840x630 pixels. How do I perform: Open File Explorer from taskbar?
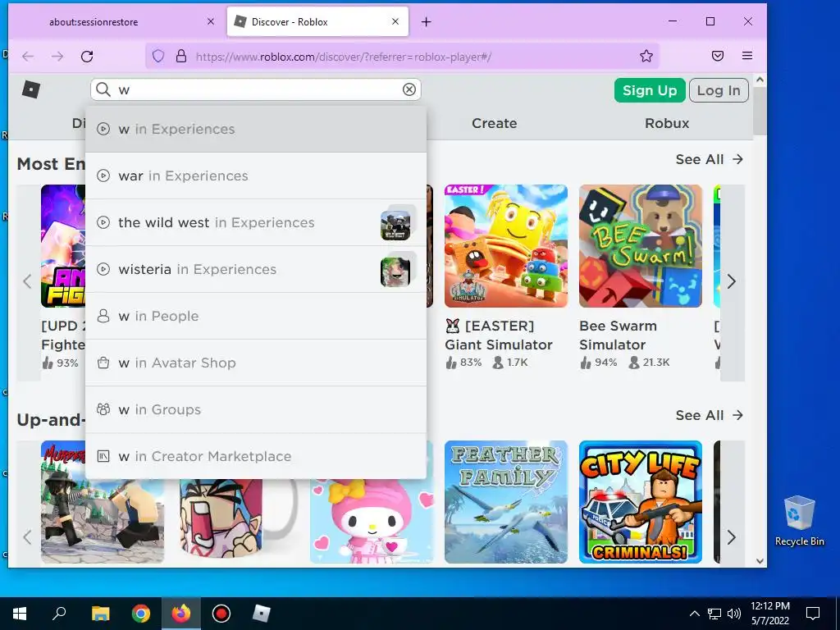[100, 614]
